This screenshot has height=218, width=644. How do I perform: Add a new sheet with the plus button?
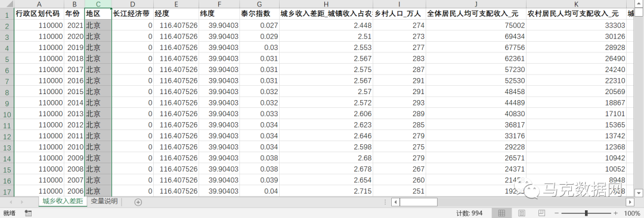(x=138, y=202)
